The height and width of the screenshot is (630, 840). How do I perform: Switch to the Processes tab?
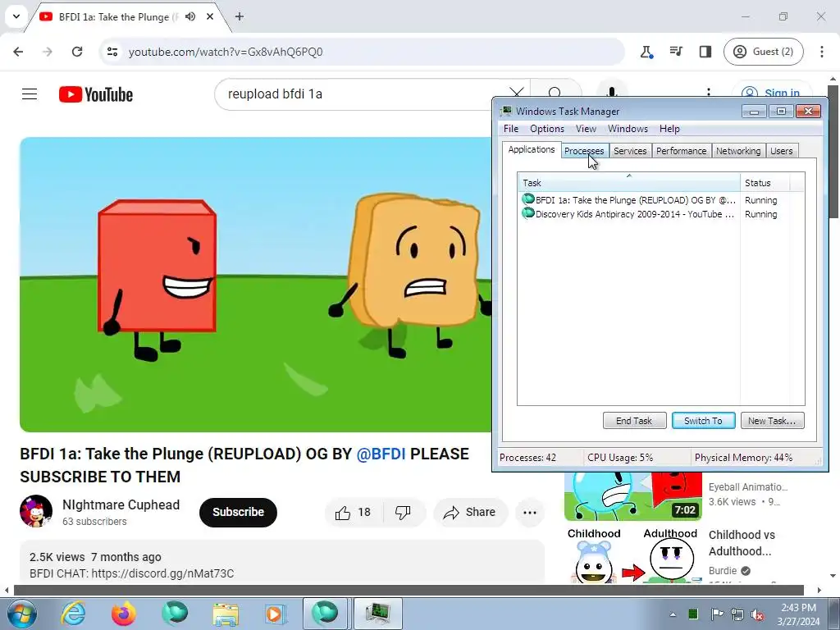point(584,151)
